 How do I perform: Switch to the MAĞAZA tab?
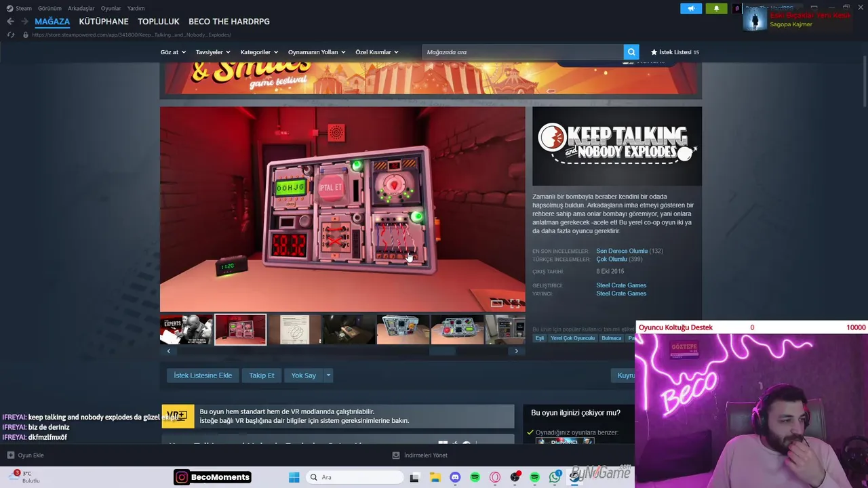coord(52,22)
